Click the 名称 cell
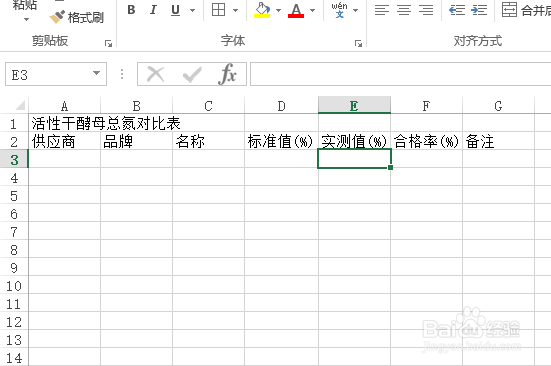The height and width of the screenshot is (366, 551). pos(209,141)
